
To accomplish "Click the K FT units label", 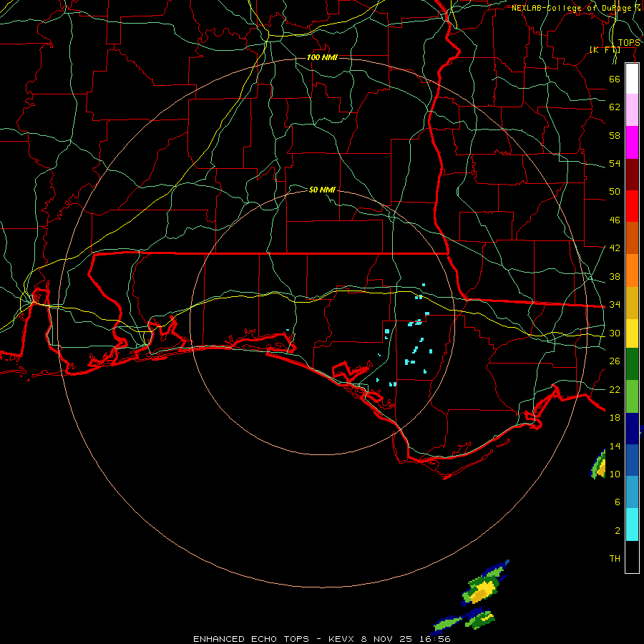I will coord(605,49).
